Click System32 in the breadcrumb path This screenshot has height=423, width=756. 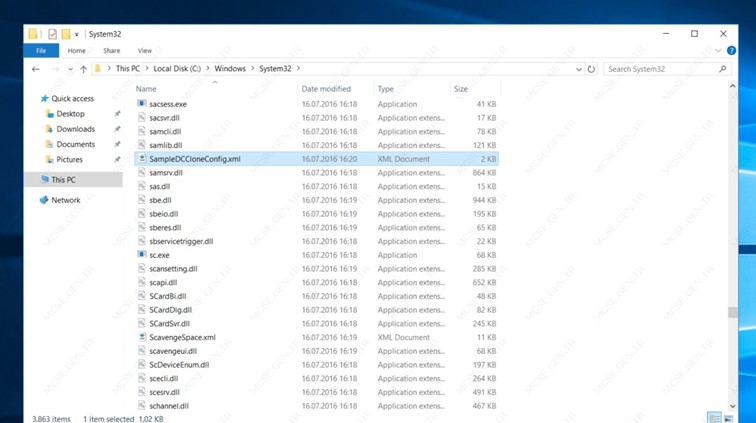275,68
